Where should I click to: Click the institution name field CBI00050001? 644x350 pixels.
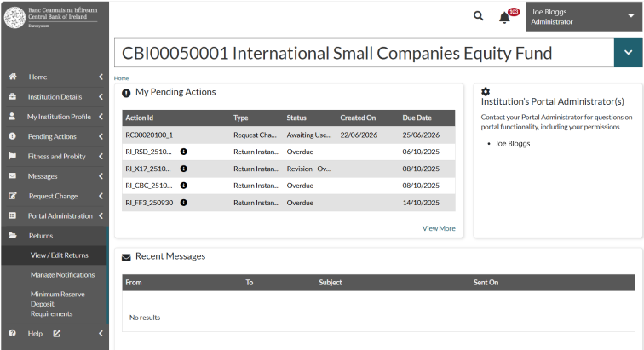pyautogui.click(x=364, y=53)
